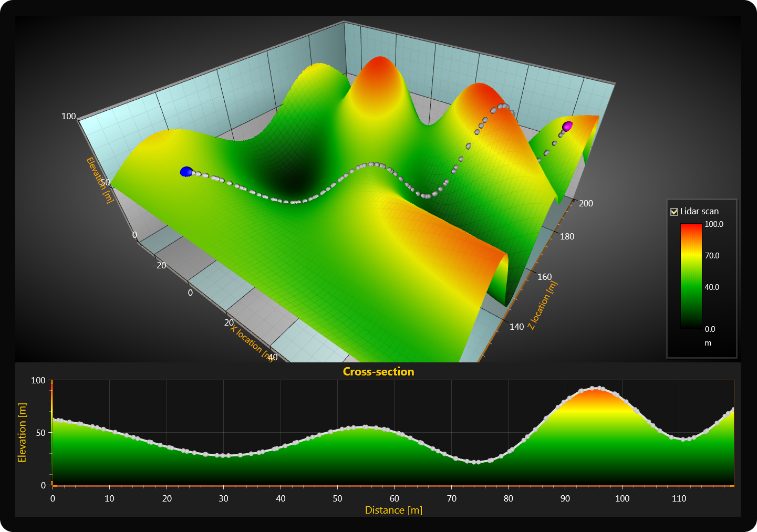Click the X location [m] axis title
This screenshot has height=532, width=757.
[x=251, y=343]
